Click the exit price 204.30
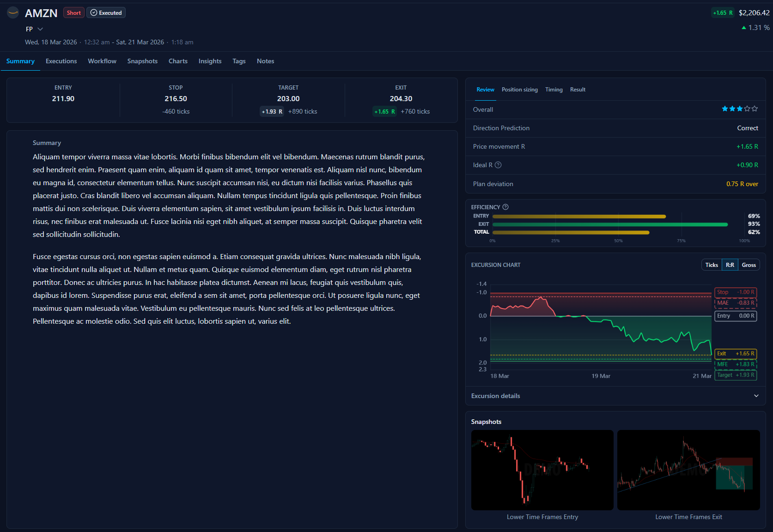This screenshot has height=532, width=773. (401, 99)
